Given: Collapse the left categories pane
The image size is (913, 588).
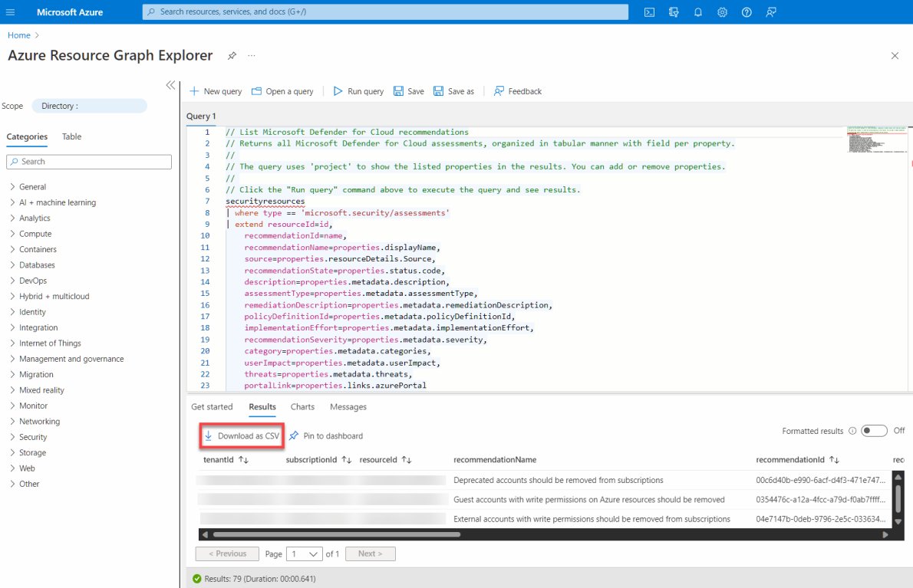Looking at the screenshot, I should pos(170,85).
